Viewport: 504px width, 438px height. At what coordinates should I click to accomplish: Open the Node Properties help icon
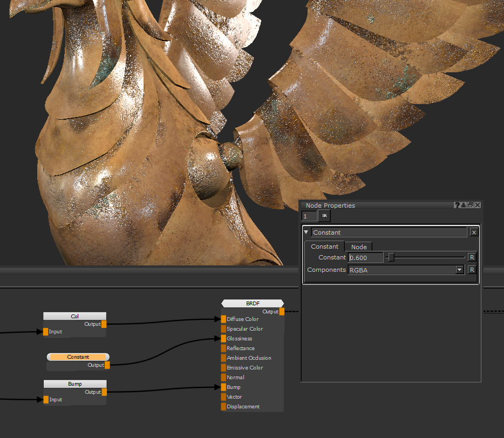[458, 206]
